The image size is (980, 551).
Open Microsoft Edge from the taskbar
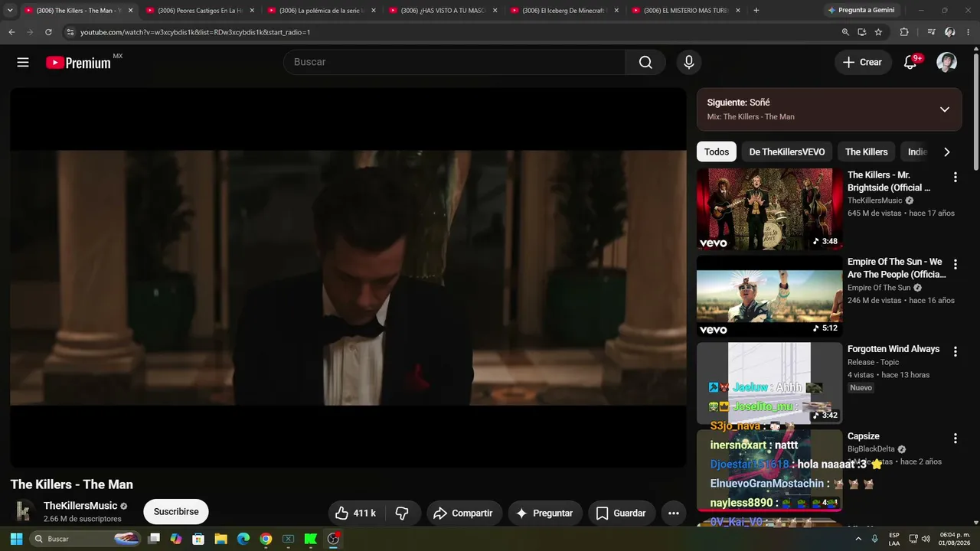pyautogui.click(x=243, y=539)
